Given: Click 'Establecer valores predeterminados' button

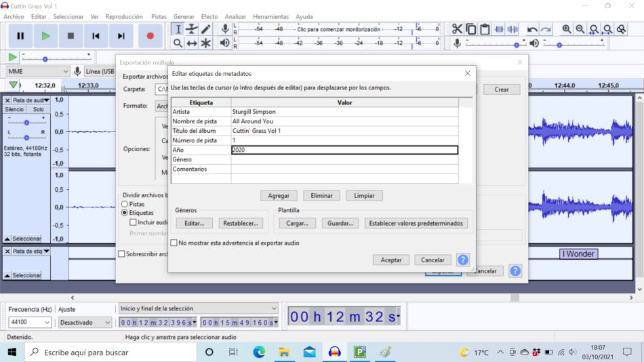Looking at the screenshot, I should [x=416, y=223].
